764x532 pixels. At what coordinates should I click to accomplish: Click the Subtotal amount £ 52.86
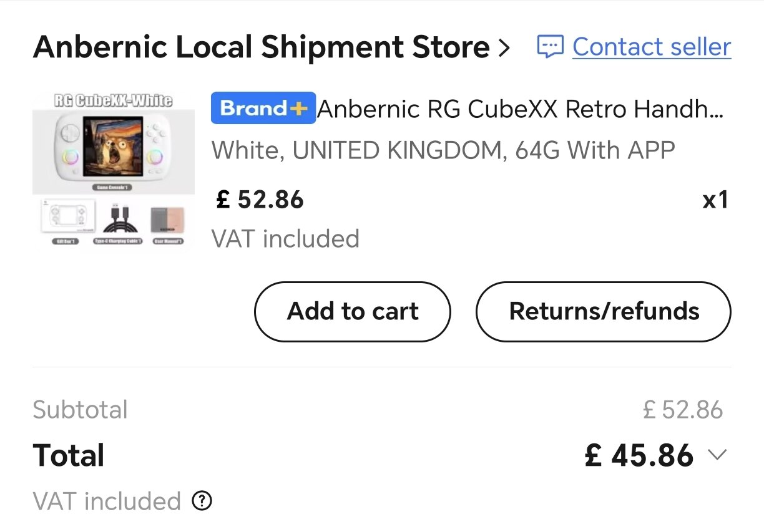click(x=683, y=410)
